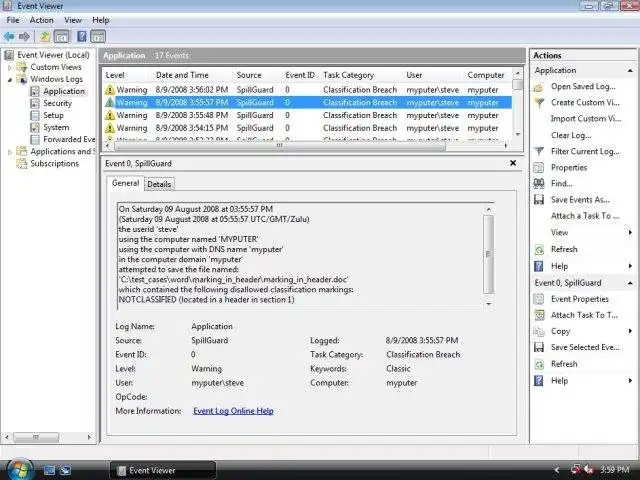Click Import Custom View action
This screenshot has width=640, height=480.
pos(586,119)
